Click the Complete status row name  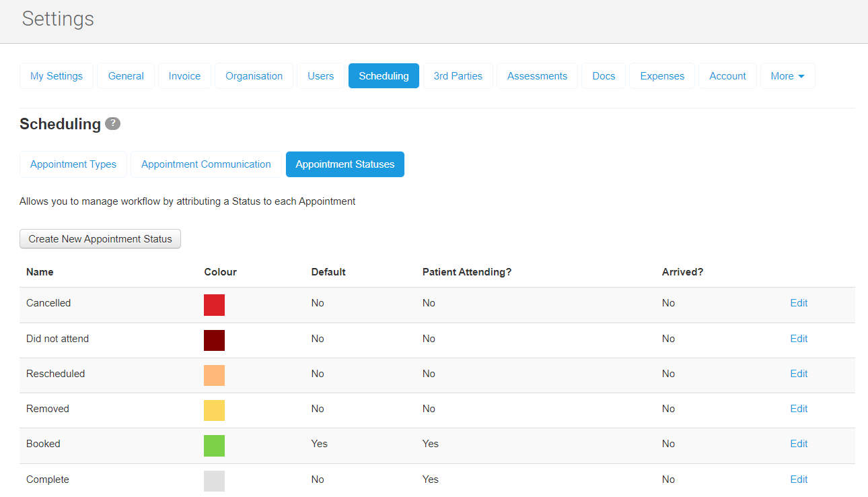(48, 479)
